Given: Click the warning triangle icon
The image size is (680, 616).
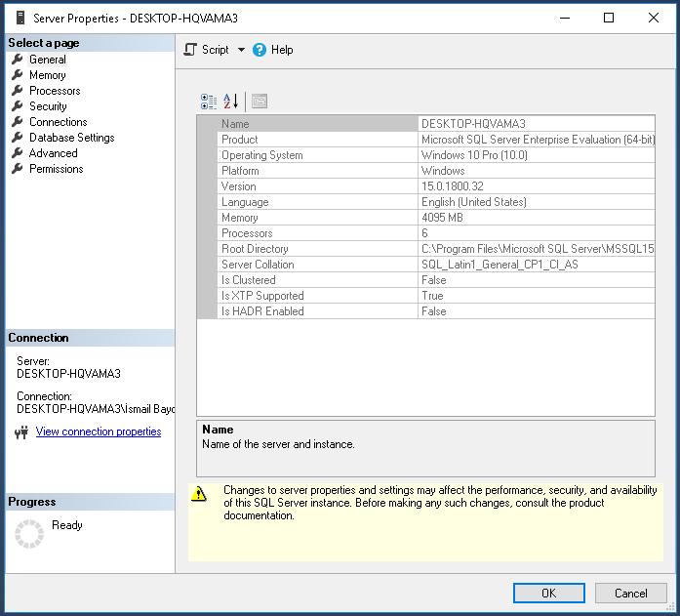Looking at the screenshot, I should [199, 494].
